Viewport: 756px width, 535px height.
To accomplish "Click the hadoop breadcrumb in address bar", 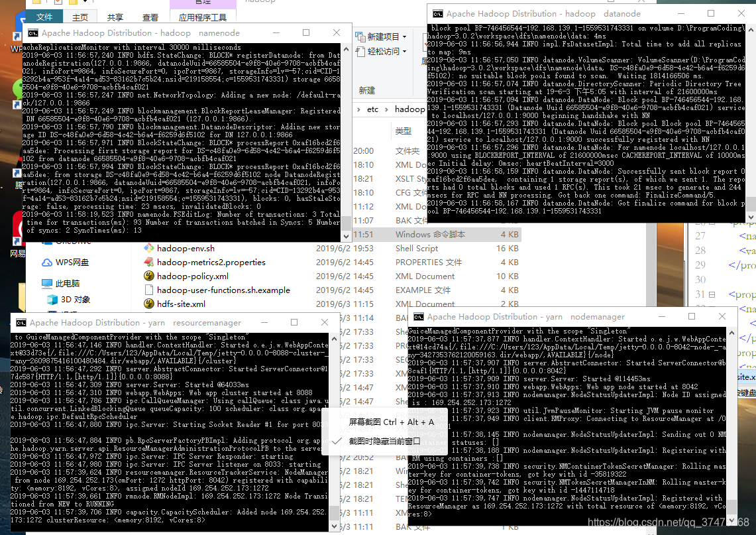I will click(x=410, y=109).
